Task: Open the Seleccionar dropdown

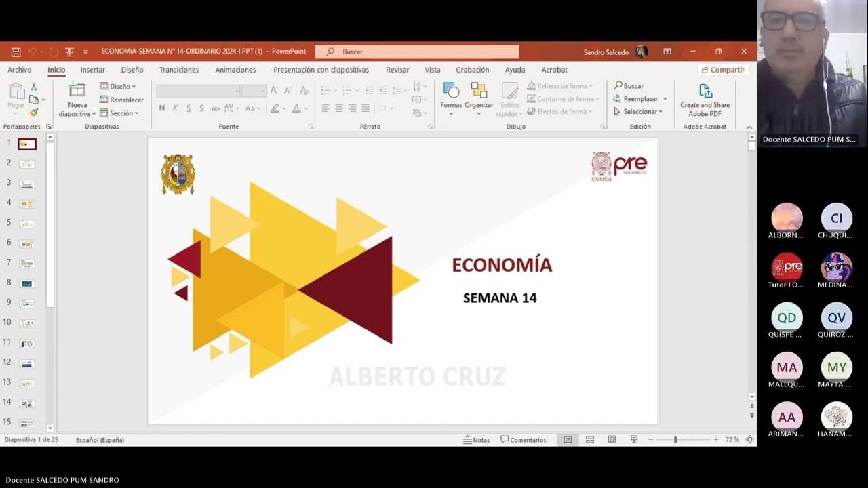Action: 638,112
